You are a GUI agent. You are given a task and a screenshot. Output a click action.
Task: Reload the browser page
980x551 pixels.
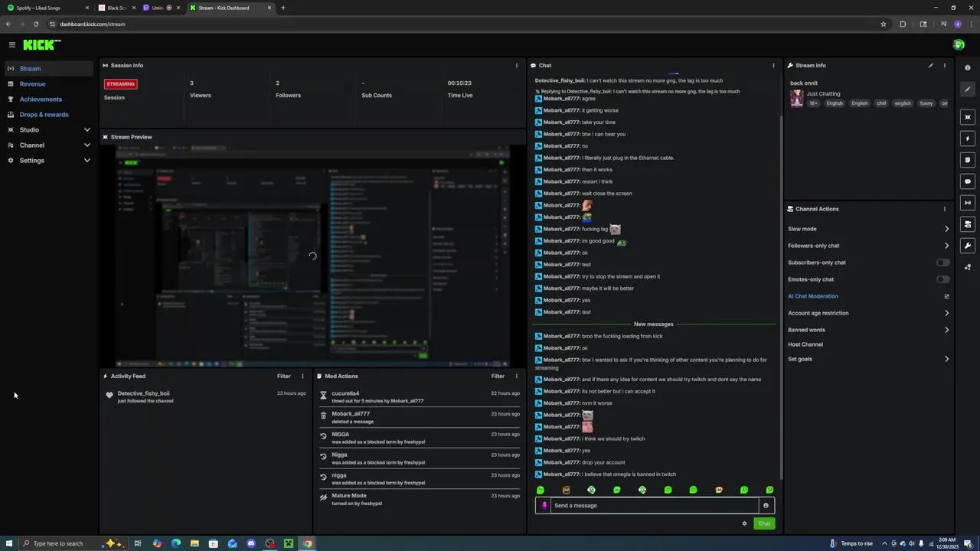pos(35,24)
